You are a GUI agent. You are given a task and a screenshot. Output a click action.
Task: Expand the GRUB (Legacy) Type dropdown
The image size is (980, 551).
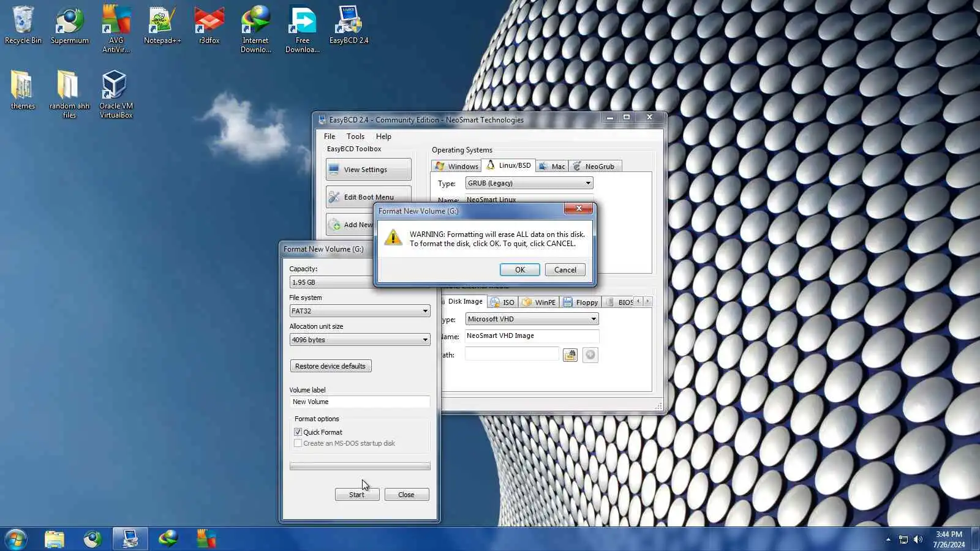tap(529, 183)
